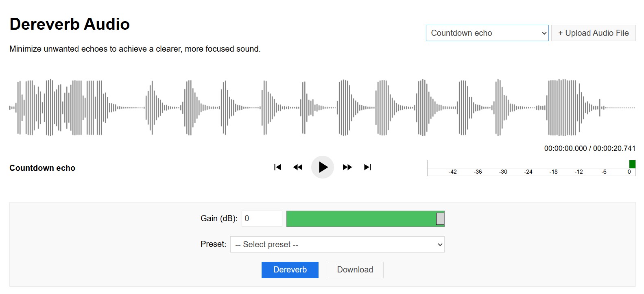Click the first dense waveform burst at left
This screenshot has width=644, height=294.
pos(61,108)
